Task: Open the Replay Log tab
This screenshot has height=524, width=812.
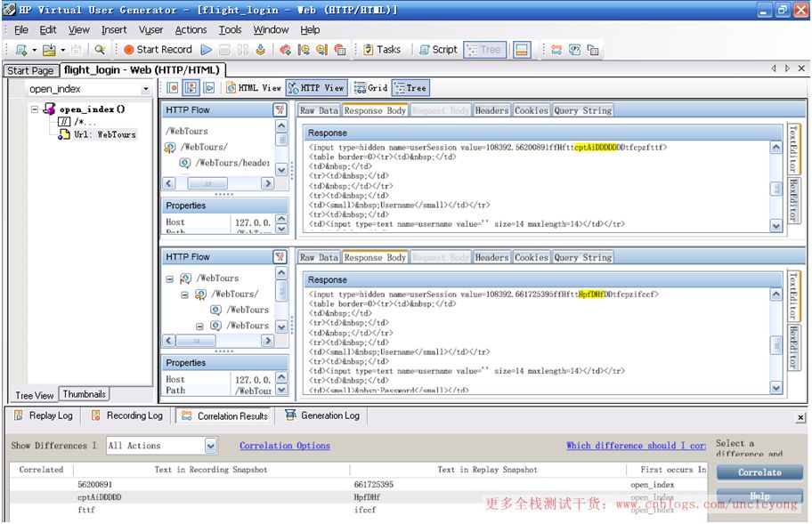Action: 44,415
